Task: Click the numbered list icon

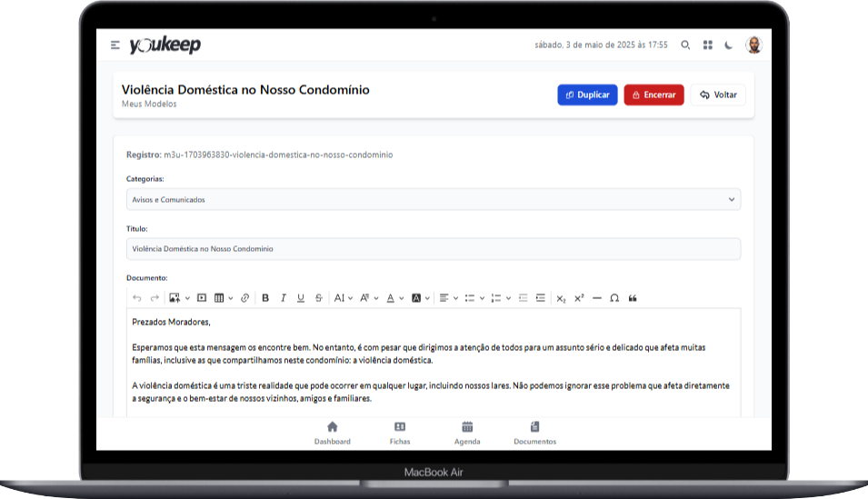Action: click(496, 298)
